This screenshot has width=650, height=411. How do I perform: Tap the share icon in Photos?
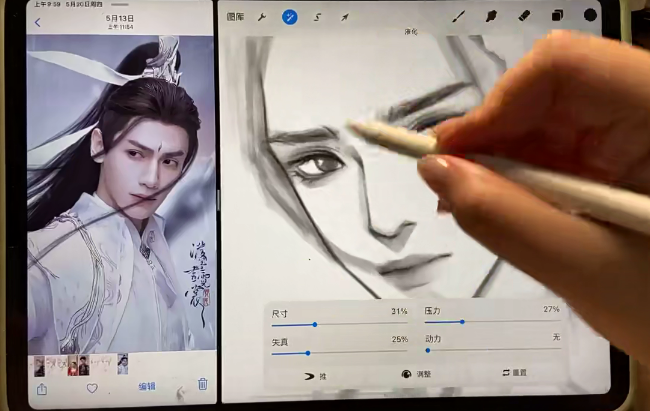41,388
